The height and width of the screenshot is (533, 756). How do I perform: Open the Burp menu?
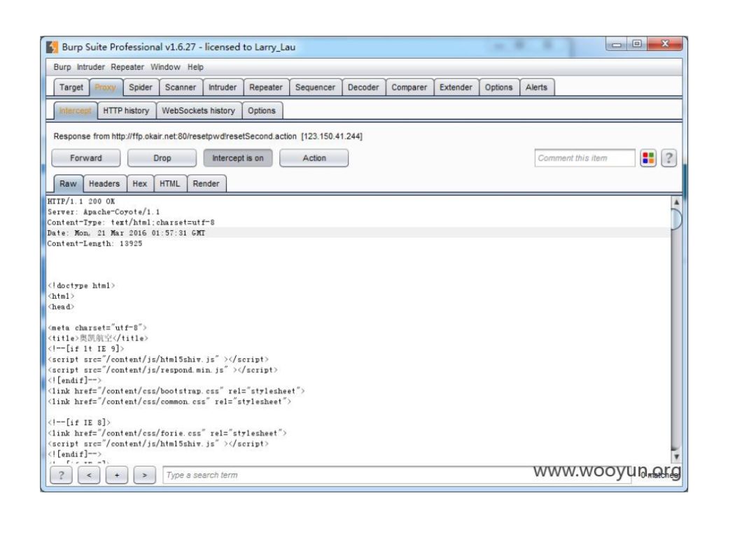point(62,67)
